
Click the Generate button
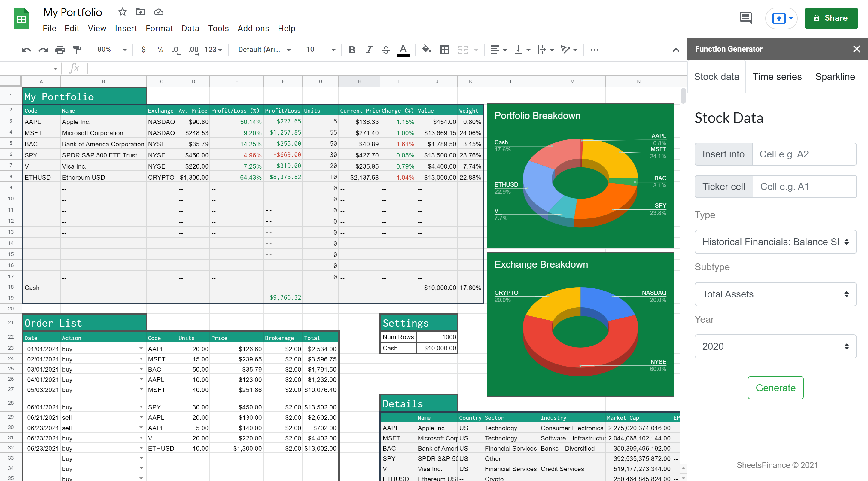click(775, 388)
